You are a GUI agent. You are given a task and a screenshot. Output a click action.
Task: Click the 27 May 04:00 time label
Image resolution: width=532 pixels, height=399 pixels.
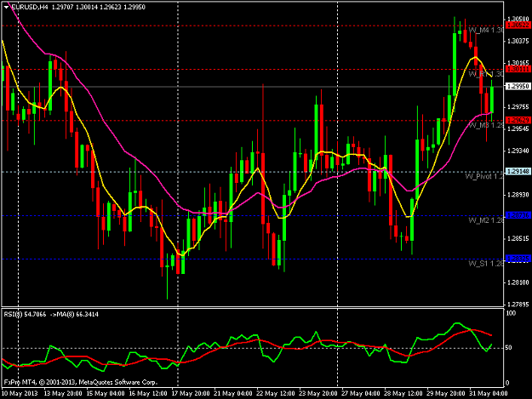click(361, 394)
